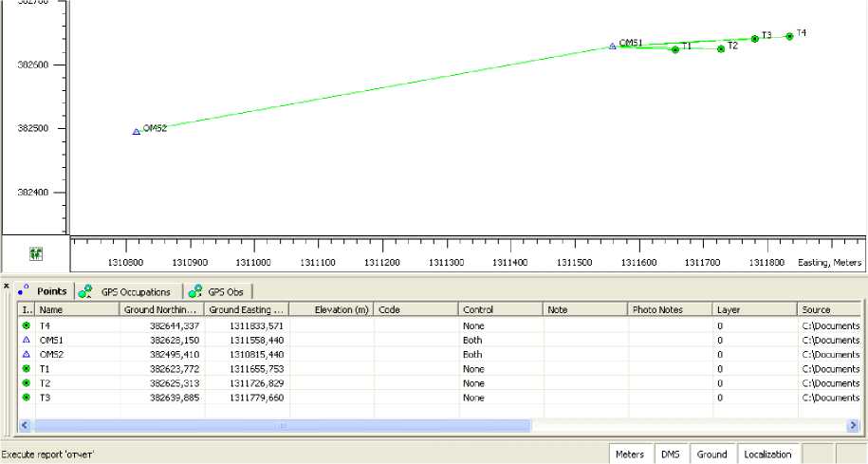
Task: Click the Photo Notes column header
Action: pyautogui.click(x=671, y=309)
